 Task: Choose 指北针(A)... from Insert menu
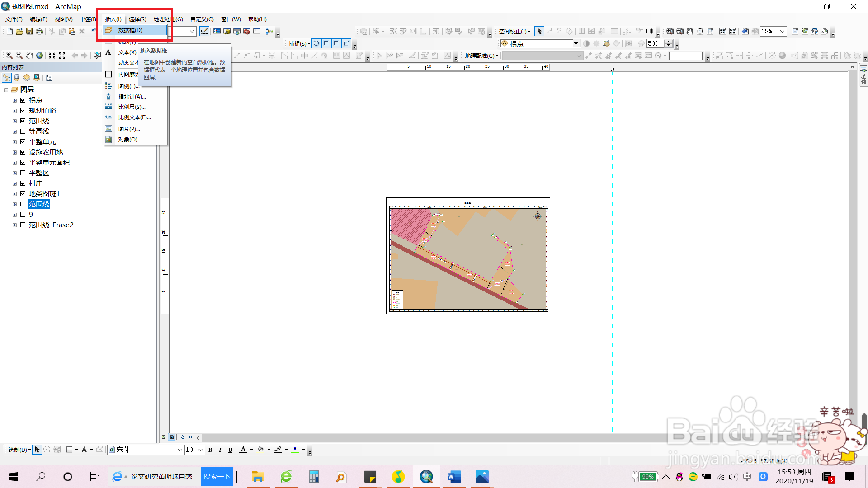(x=132, y=97)
